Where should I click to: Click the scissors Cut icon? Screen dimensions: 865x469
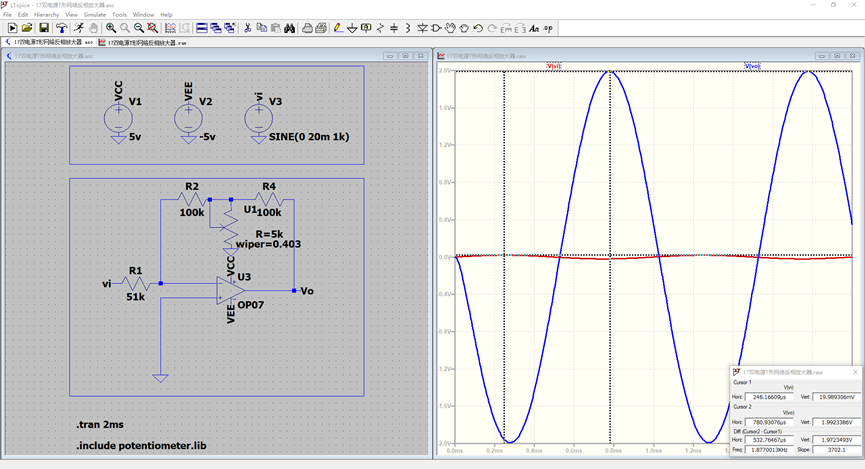point(248,28)
